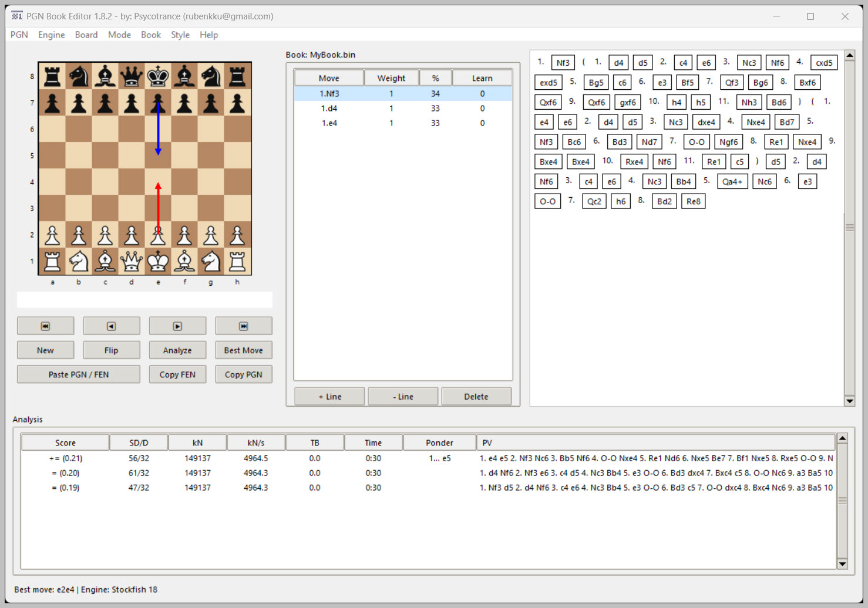Click the FEN input field below board
Screen dimensions: 868x608
[x=144, y=300]
